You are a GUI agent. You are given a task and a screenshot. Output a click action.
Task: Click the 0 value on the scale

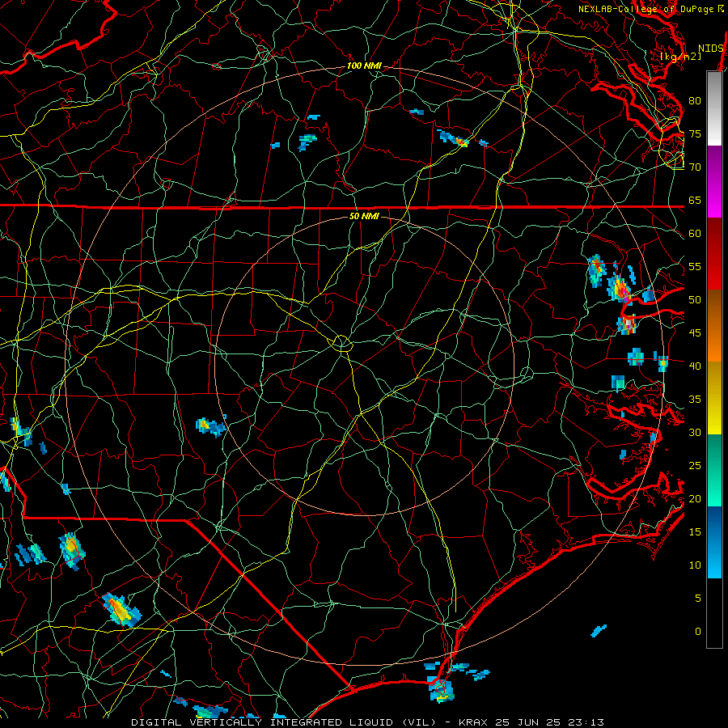pyautogui.click(x=698, y=632)
